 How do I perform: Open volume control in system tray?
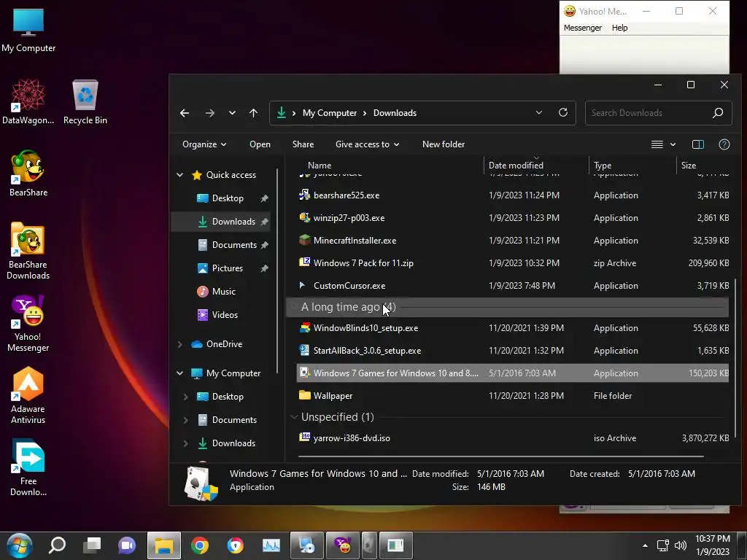coord(681,545)
